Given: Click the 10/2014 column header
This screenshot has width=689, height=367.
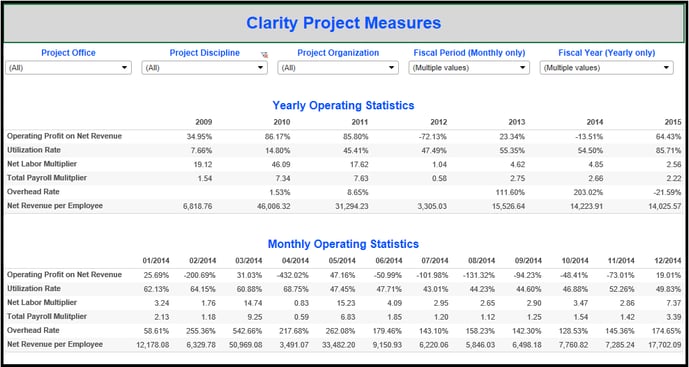Looking at the screenshot, I should point(575,261).
